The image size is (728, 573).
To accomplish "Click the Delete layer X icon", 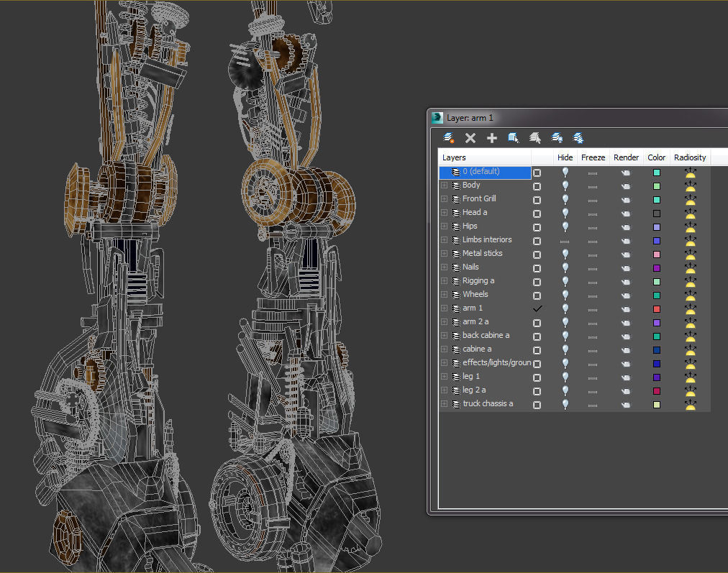I will pos(470,138).
